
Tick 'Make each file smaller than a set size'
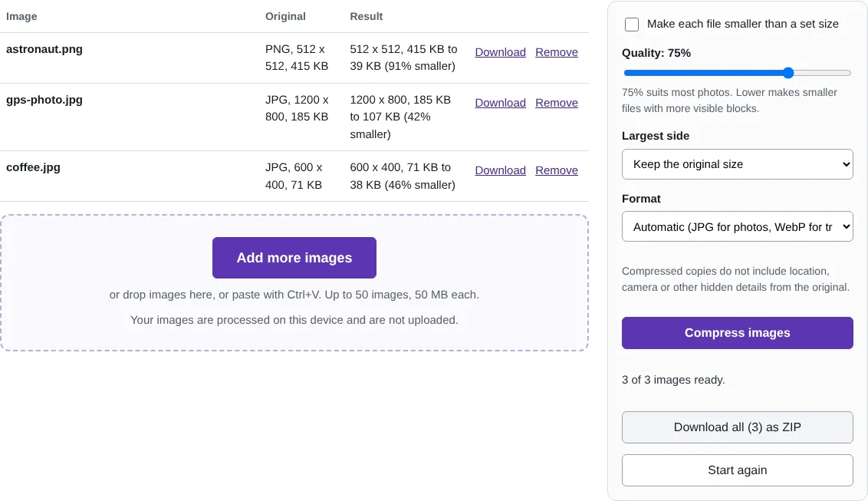[632, 25]
